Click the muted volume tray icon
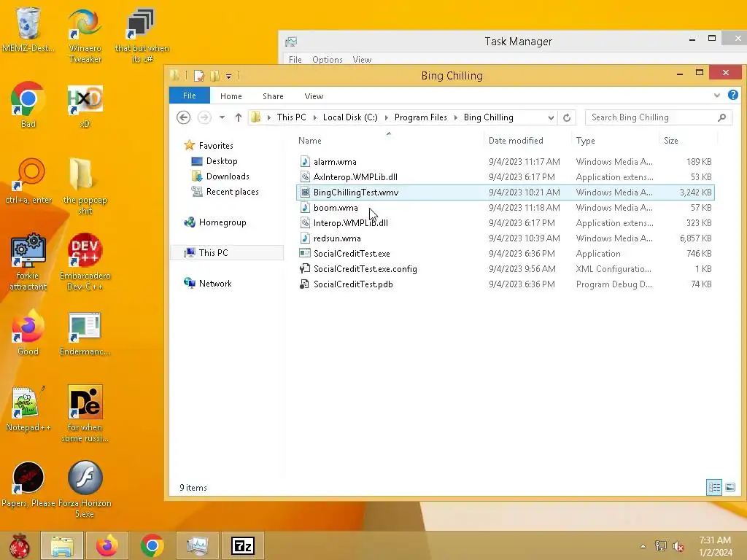This screenshot has height=560, width=747. [678, 546]
